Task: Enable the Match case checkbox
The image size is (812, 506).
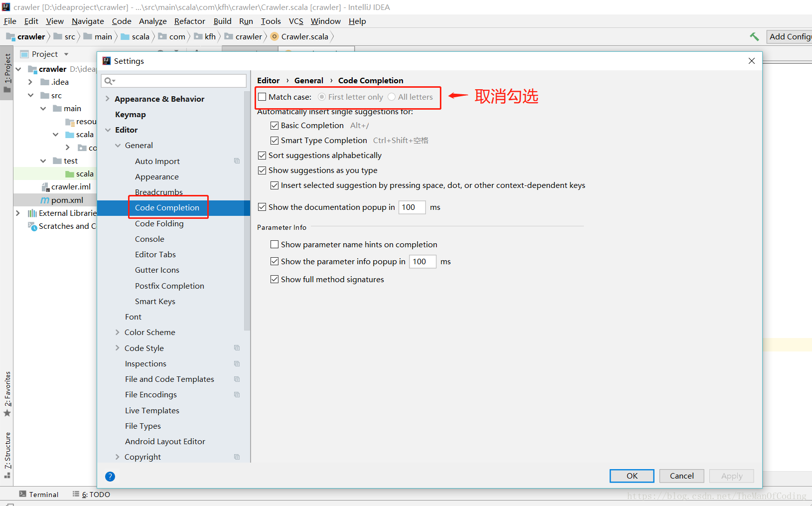Action: [262, 97]
